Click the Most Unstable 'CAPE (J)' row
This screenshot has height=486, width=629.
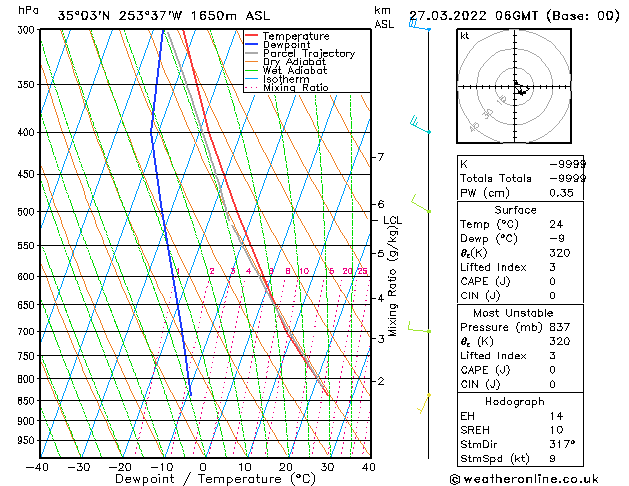tap(520, 370)
